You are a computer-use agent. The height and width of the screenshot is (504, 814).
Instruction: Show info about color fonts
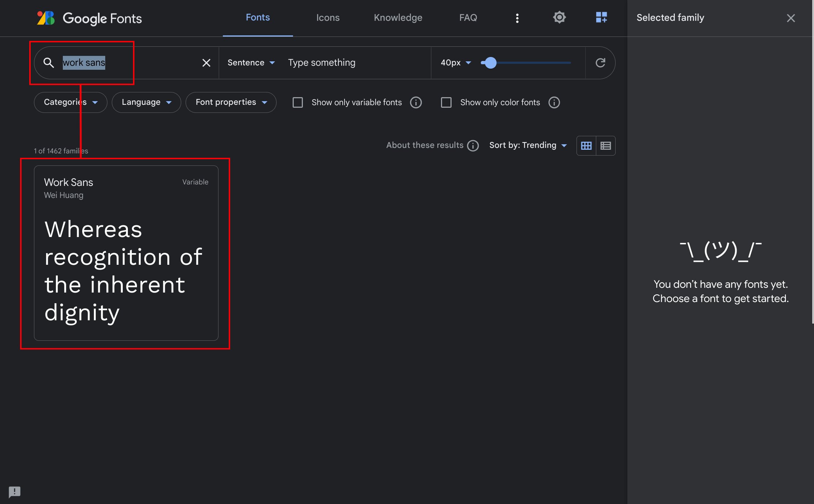554,103
